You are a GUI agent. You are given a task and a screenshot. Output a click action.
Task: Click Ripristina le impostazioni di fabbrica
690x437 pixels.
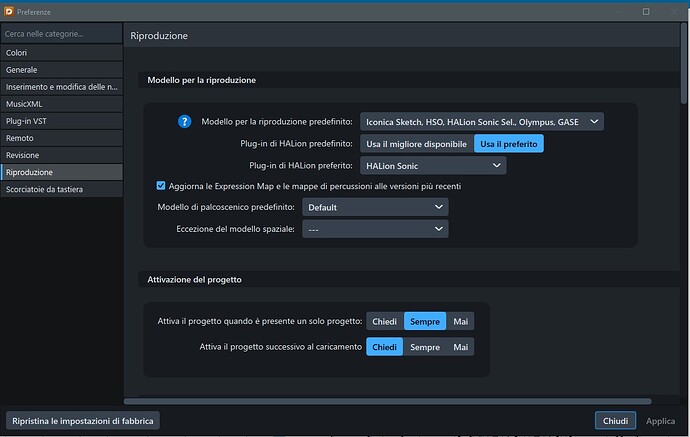coord(83,421)
